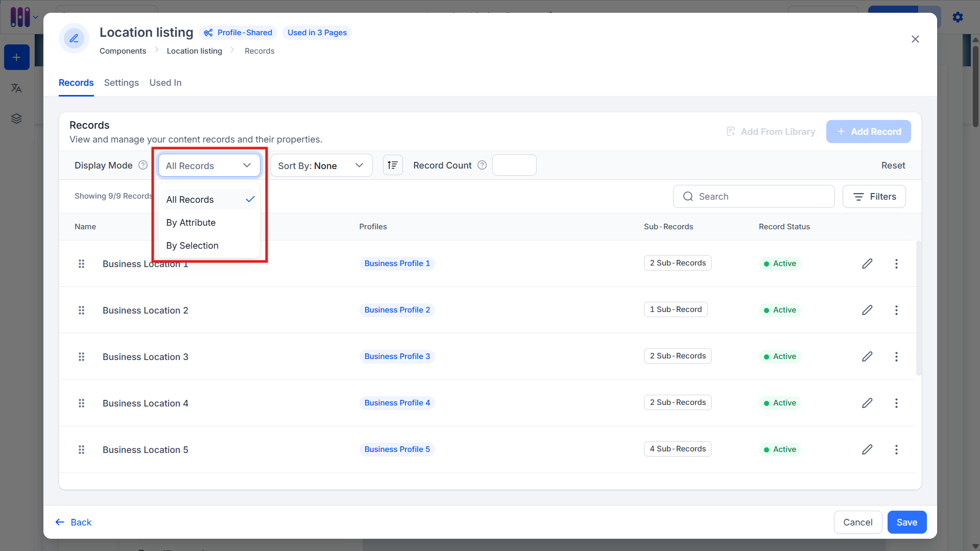980x551 pixels.
Task: Click the Profile-Shared badge
Action: pos(238,33)
